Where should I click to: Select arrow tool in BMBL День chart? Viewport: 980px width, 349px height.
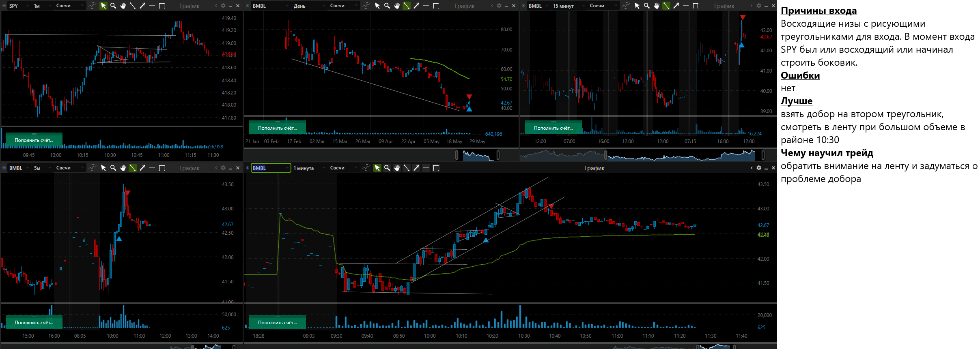coord(416,6)
